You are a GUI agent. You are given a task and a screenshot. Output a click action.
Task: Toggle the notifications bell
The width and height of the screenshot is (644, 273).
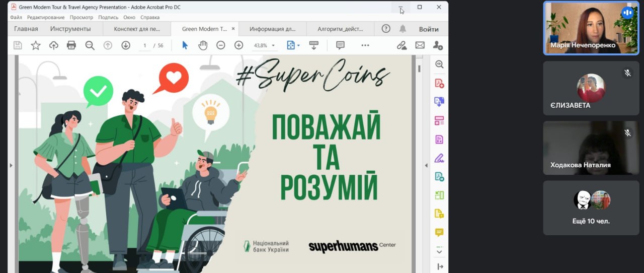tap(403, 29)
